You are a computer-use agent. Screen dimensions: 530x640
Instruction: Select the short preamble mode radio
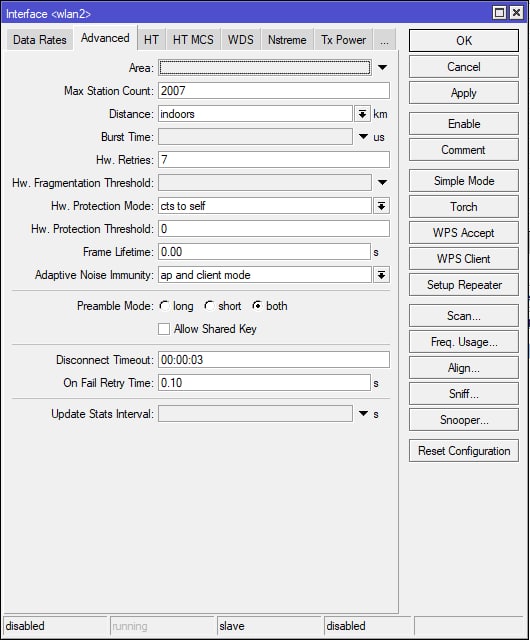point(209,306)
